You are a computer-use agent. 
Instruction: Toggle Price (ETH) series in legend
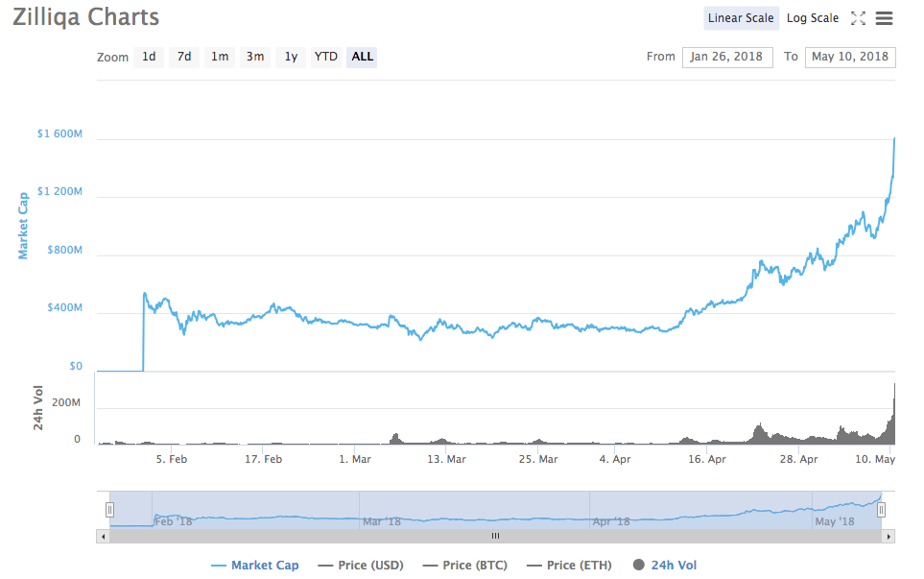(569, 565)
